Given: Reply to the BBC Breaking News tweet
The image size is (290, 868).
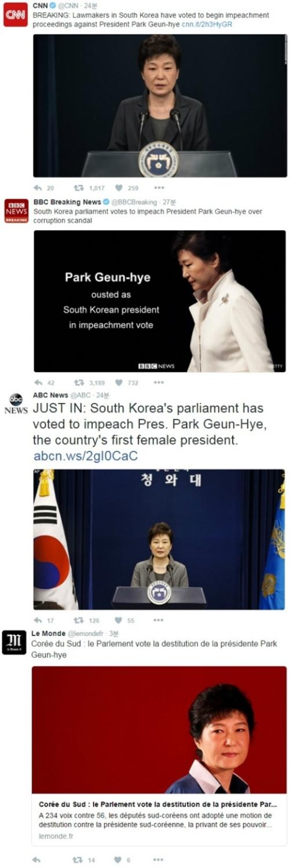Looking at the screenshot, I should (x=38, y=382).
